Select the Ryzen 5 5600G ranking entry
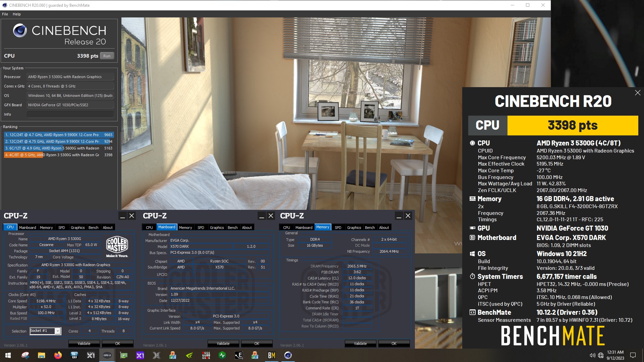Screen dimensions: 644x362 click(x=59, y=148)
